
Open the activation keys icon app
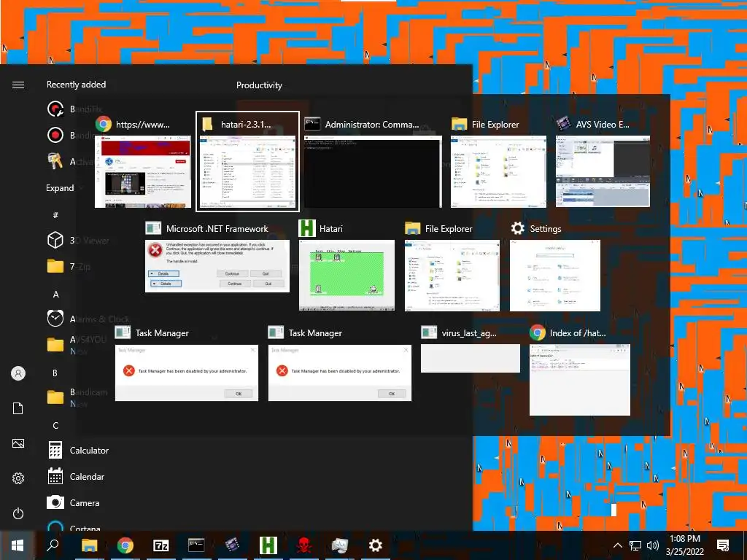click(x=55, y=161)
